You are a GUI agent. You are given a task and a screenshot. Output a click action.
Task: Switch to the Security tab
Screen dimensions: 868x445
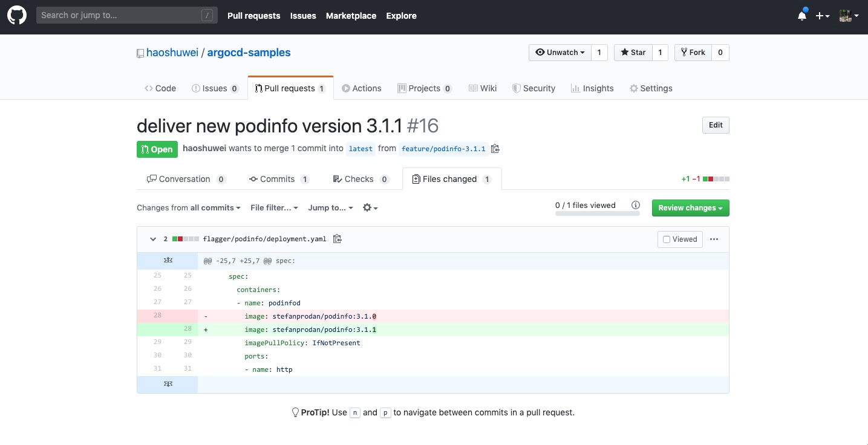(x=534, y=88)
